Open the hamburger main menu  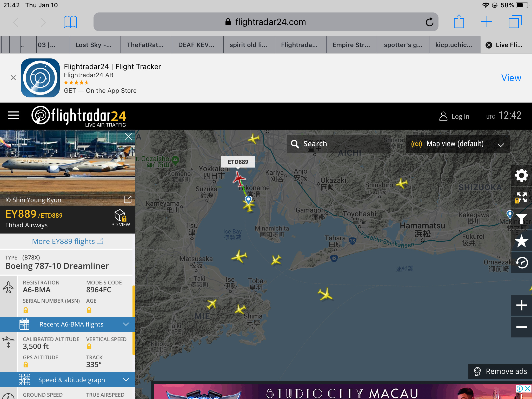click(x=14, y=115)
